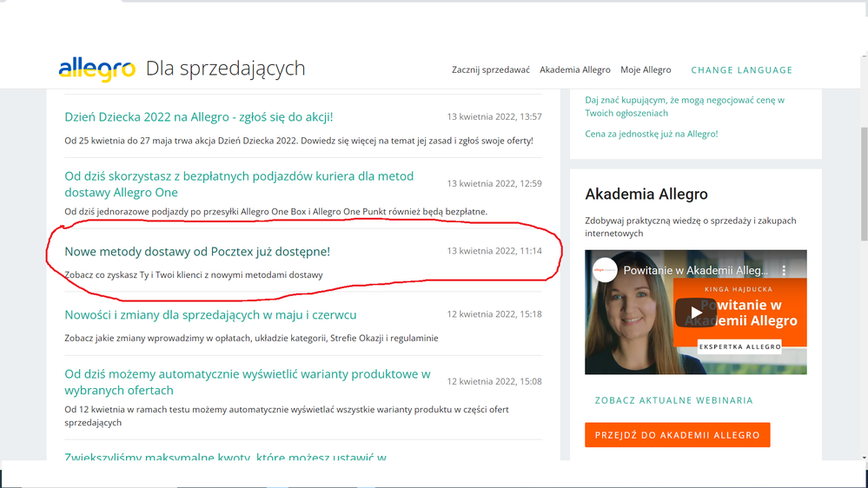Click the video title Powitanie w Akademii Alleg...

[696, 271]
